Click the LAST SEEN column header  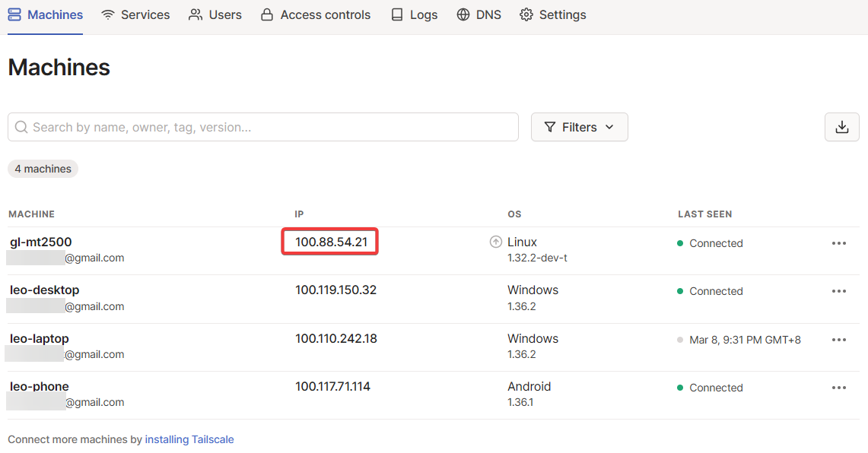coord(704,214)
